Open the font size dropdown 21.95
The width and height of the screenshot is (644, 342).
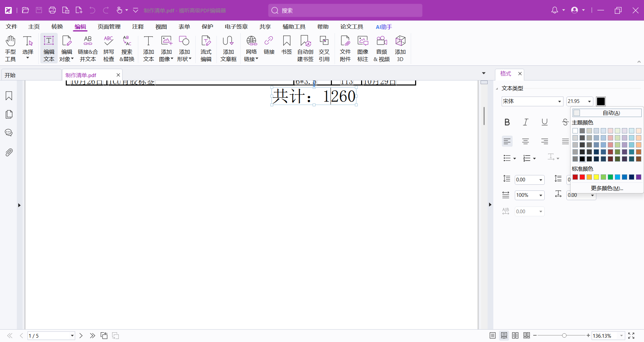(x=589, y=102)
